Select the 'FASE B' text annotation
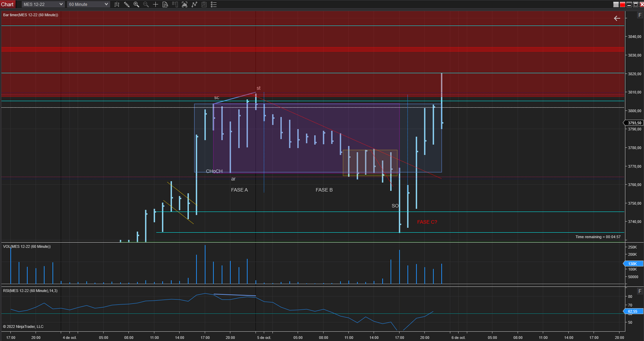644x341 pixels. click(x=324, y=190)
